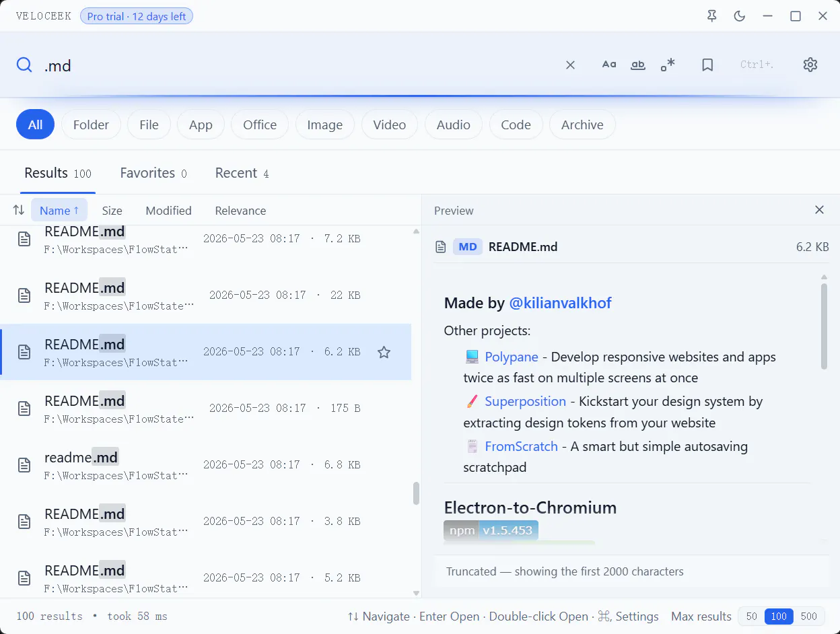Image resolution: width=840 pixels, height=634 pixels.
Task: Filter results to Code files
Action: click(516, 125)
